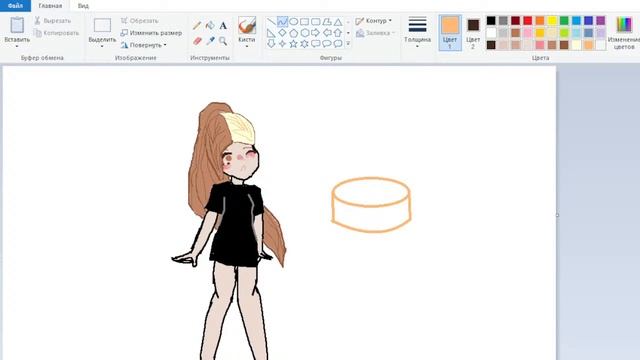Image resolution: width=640 pixels, height=360 pixels.
Task: Open the Outline (Контур) dropdown
Action: click(x=373, y=21)
